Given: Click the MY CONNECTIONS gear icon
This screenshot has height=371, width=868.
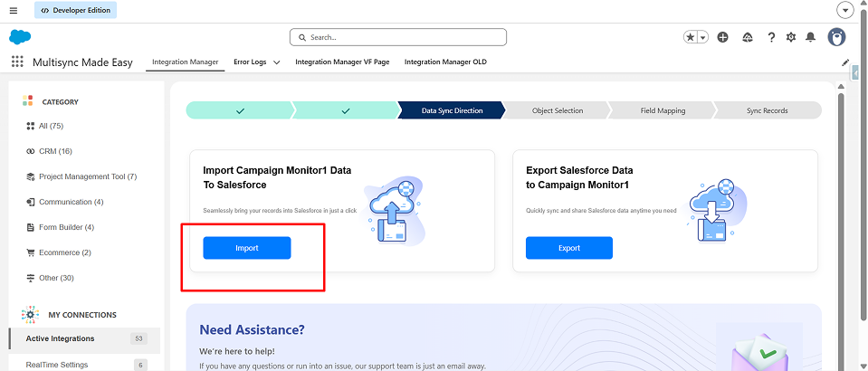Looking at the screenshot, I should pyautogui.click(x=31, y=315).
